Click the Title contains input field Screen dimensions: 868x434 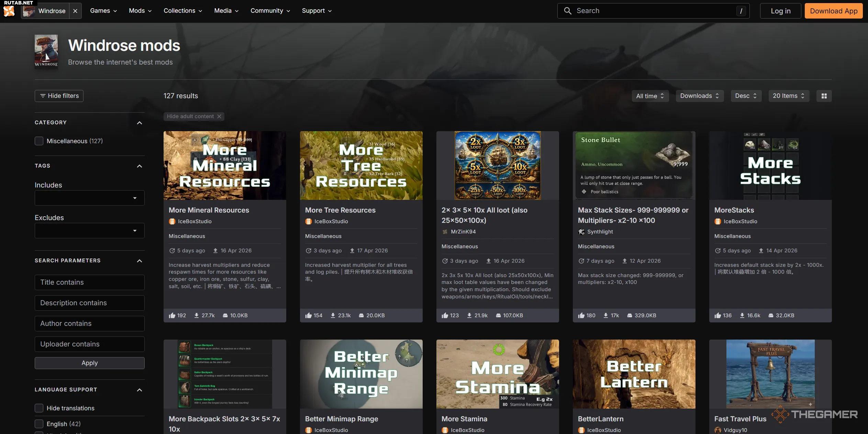coord(89,282)
